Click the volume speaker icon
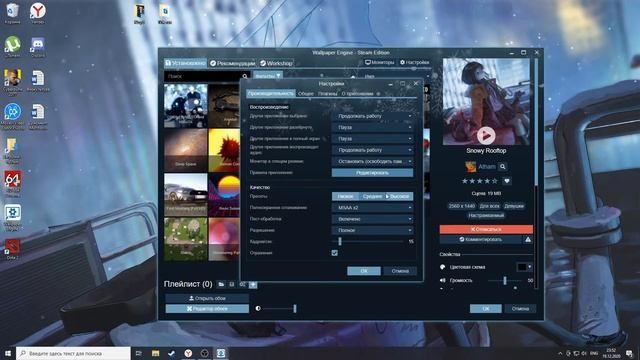 coord(443,280)
